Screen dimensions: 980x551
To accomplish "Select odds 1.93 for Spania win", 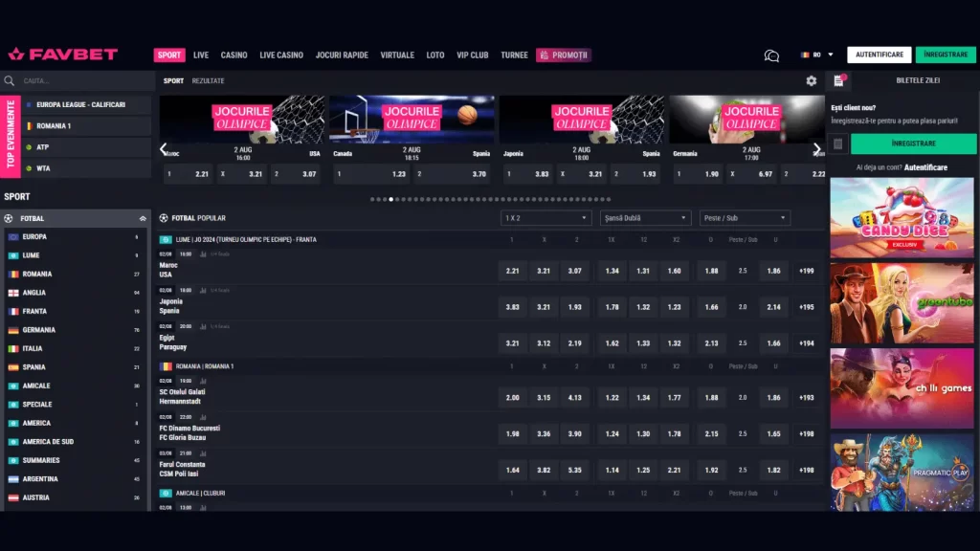I will point(574,307).
